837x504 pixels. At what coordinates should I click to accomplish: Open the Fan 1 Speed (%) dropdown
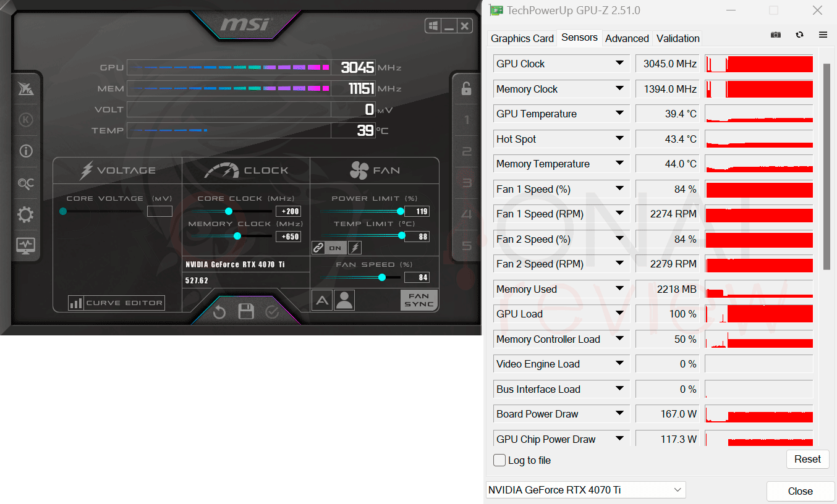(x=619, y=188)
